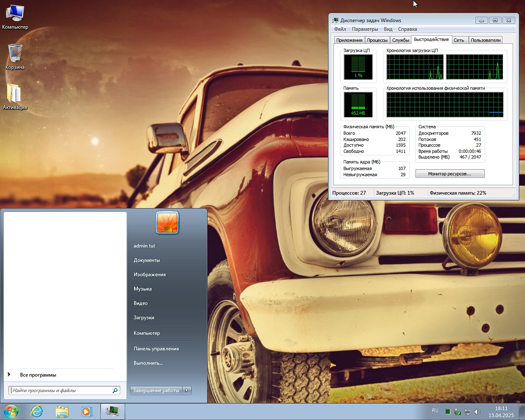Expand Все программы list
525x420 pixels.
(38, 375)
